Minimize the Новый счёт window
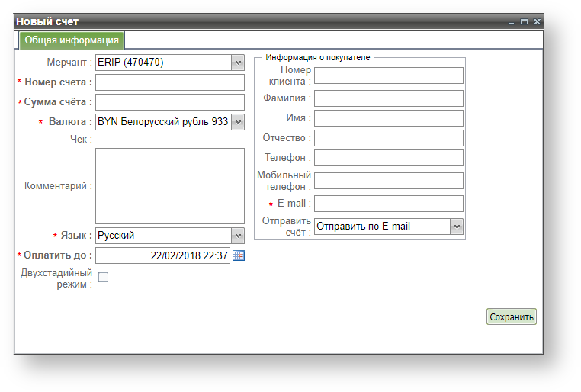The height and width of the screenshot is (392, 581). [512, 22]
